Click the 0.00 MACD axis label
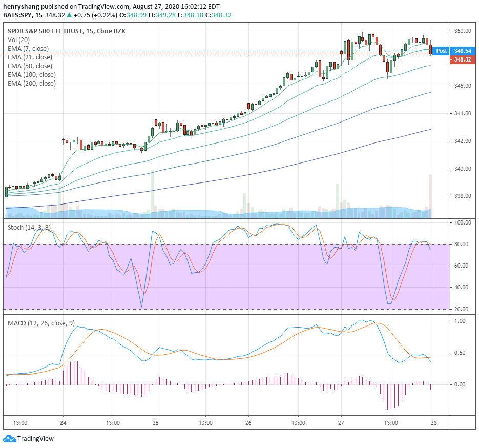This screenshot has width=479, height=448. pyautogui.click(x=460, y=385)
